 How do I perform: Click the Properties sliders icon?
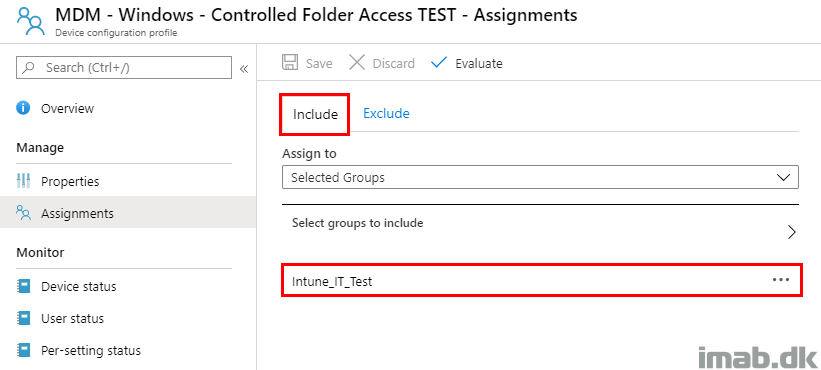point(24,182)
